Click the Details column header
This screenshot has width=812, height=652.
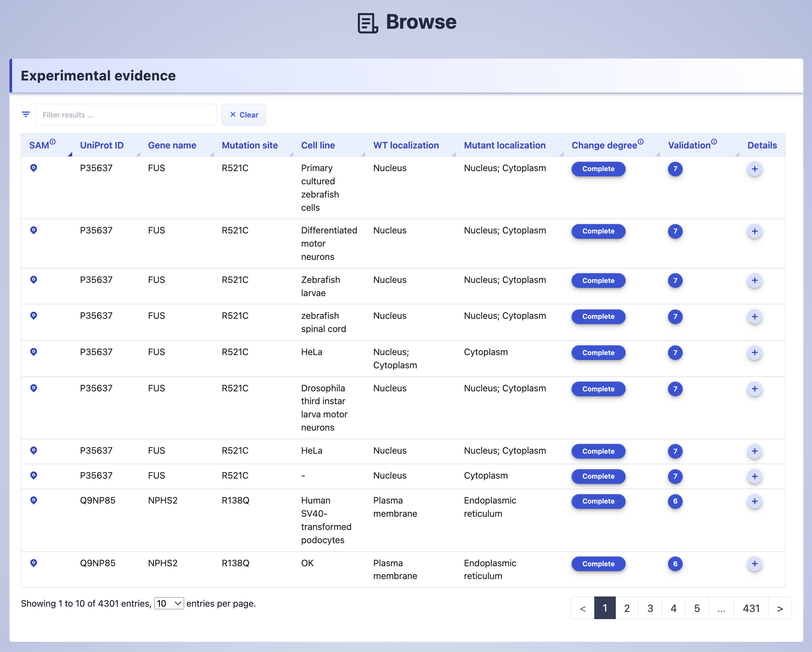point(762,145)
